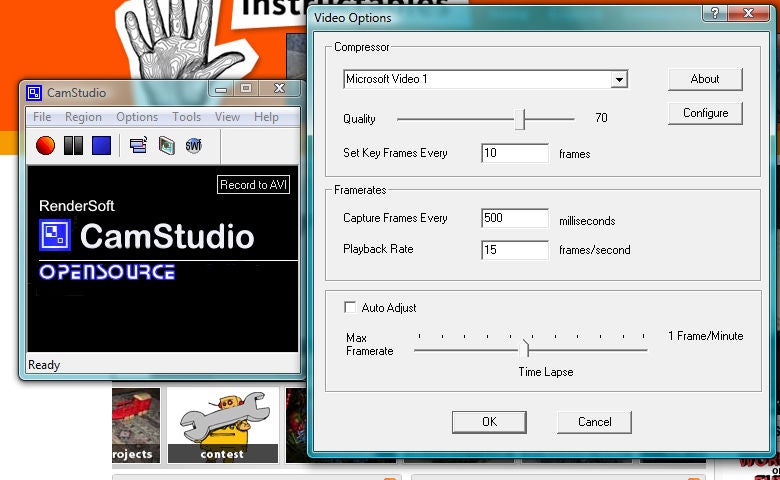Screen dimensions: 780x480
Task: Click the Playback Rate input field
Action: [515, 250]
